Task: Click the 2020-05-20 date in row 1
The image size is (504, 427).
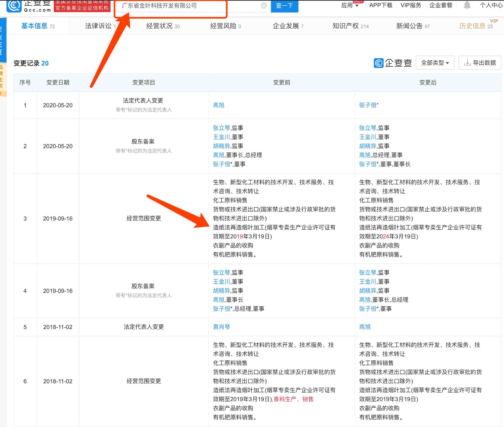Action: (x=58, y=105)
